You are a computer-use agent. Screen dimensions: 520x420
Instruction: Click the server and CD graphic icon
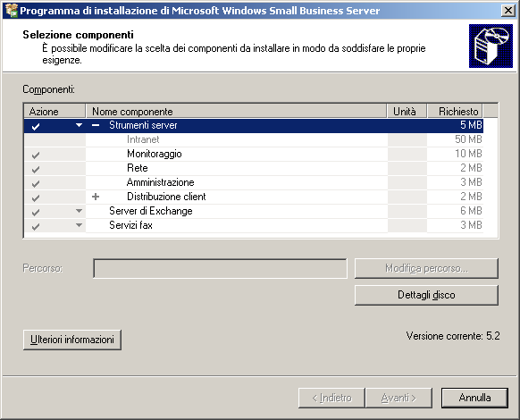(491, 46)
